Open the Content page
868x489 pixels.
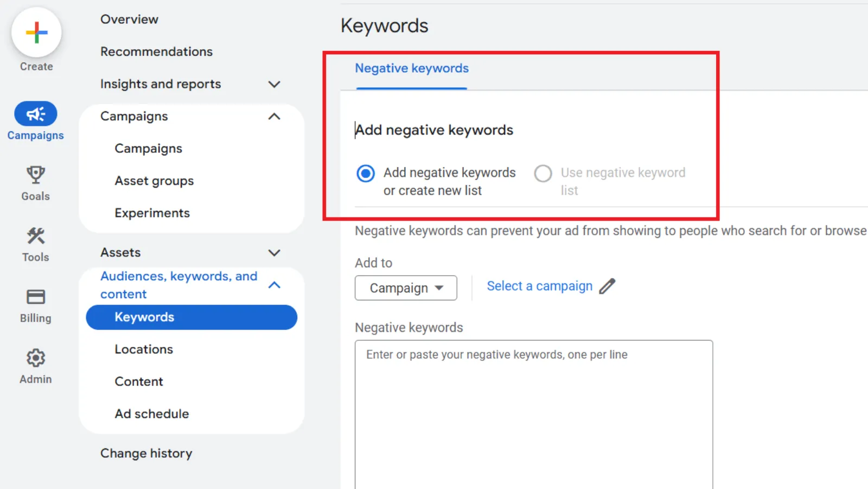tap(139, 382)
